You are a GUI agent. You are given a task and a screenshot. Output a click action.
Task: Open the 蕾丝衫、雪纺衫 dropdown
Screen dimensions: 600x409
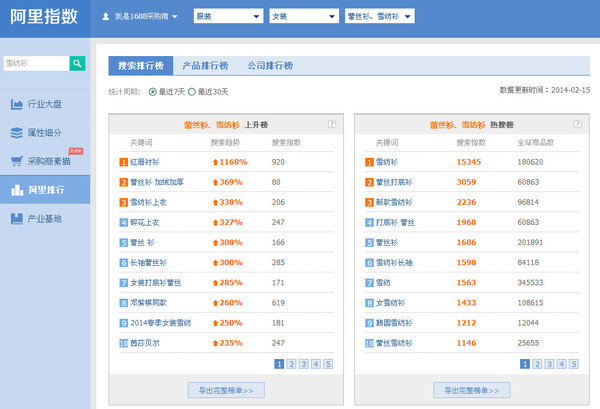(380, 16)
